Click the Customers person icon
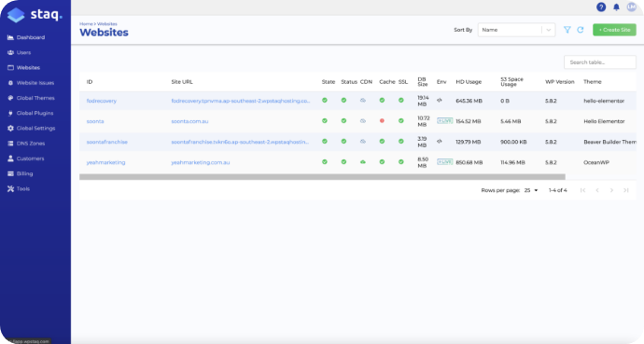This screenshot has height=344, width=644. pos(10,158)
